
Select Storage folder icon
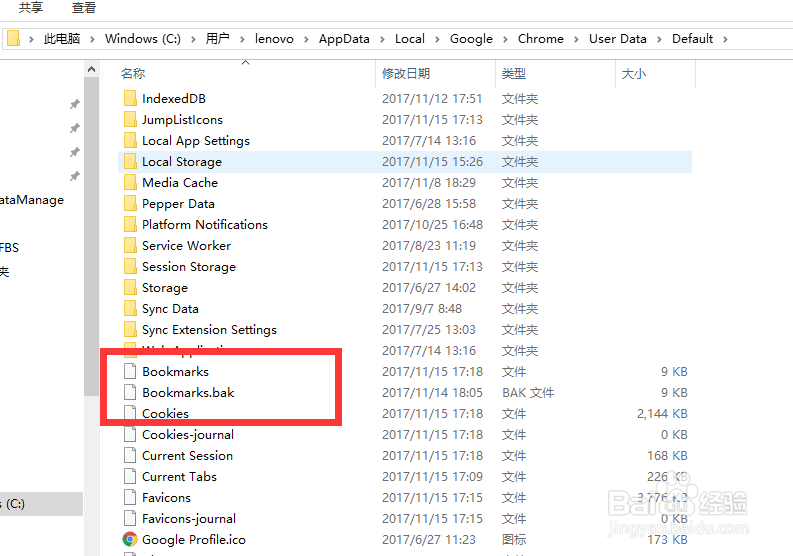tap(130, 287)
